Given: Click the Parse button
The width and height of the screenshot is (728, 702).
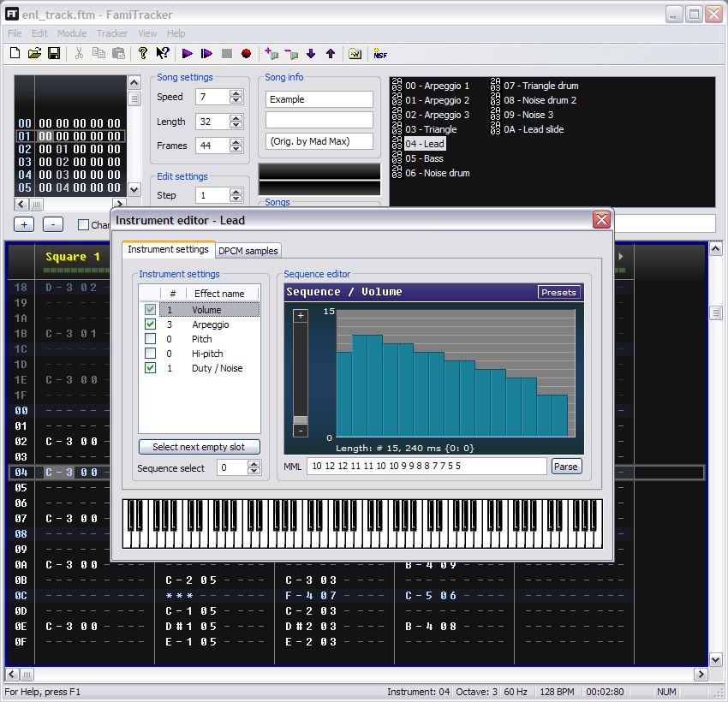Looking at the screenshot, I should tap(565, 467).
